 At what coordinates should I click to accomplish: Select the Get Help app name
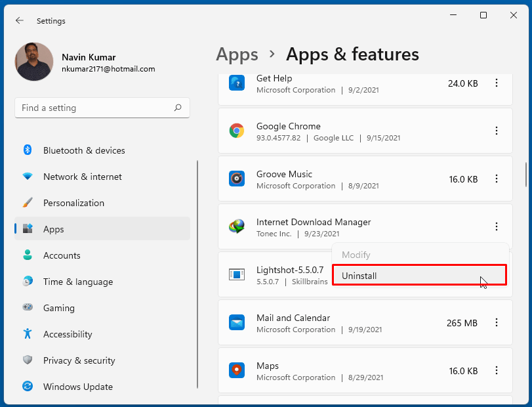[x=274, y=78]
